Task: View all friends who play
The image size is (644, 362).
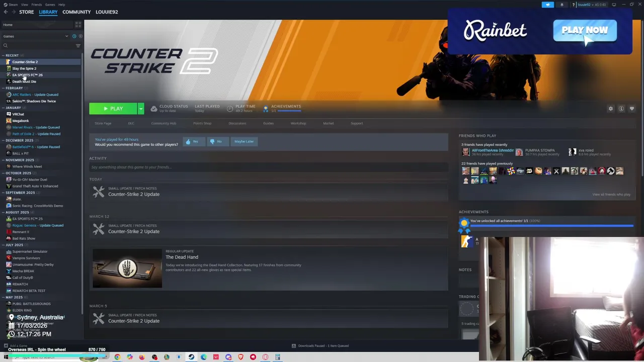Action: tap(611, 195)
